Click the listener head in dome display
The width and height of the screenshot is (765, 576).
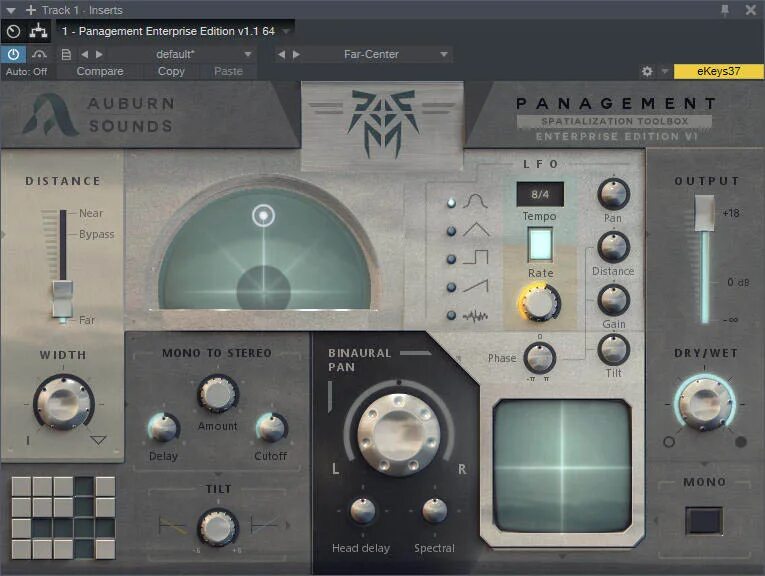click(263, 288)
